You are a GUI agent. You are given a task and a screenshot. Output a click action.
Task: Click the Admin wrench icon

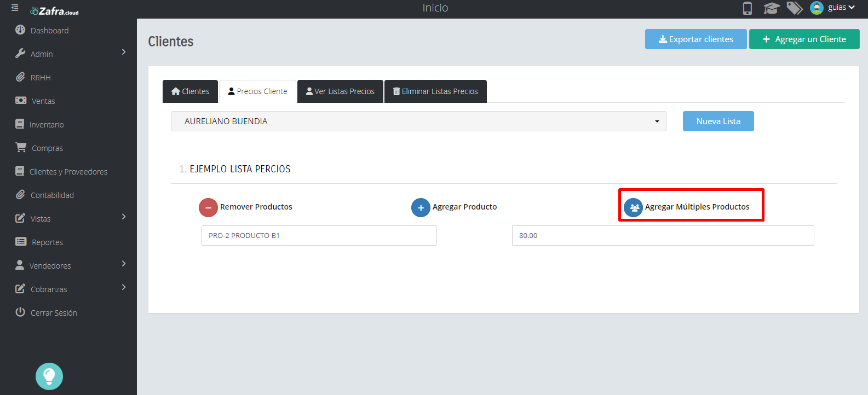(x=20, y=54)
